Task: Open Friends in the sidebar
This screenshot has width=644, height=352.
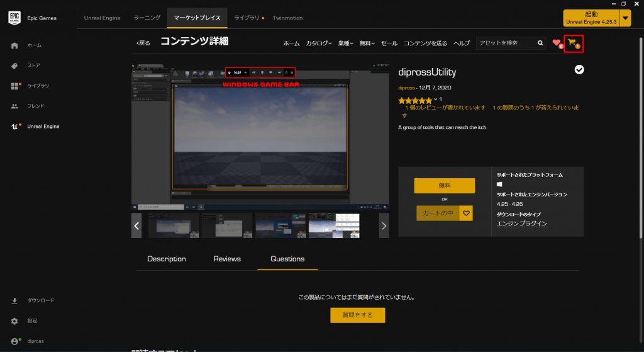Action: click(27, 106)
